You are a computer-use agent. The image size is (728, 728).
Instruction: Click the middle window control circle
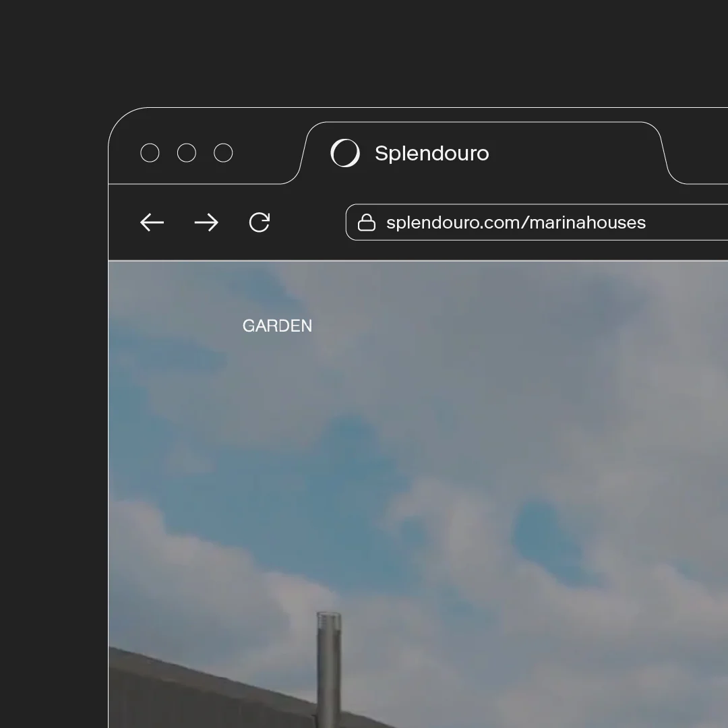187,153
